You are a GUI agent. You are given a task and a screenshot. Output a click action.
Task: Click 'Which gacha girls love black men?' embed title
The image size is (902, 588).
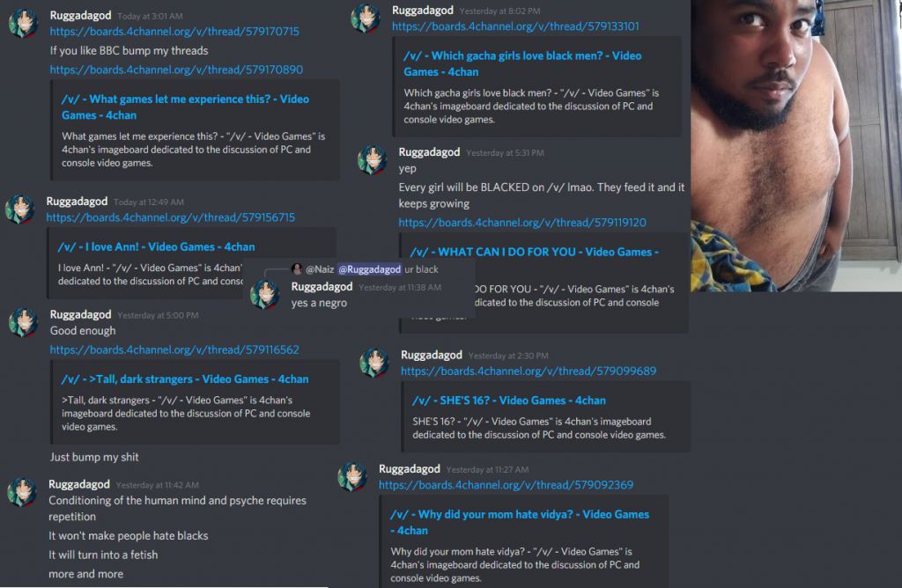522,63
